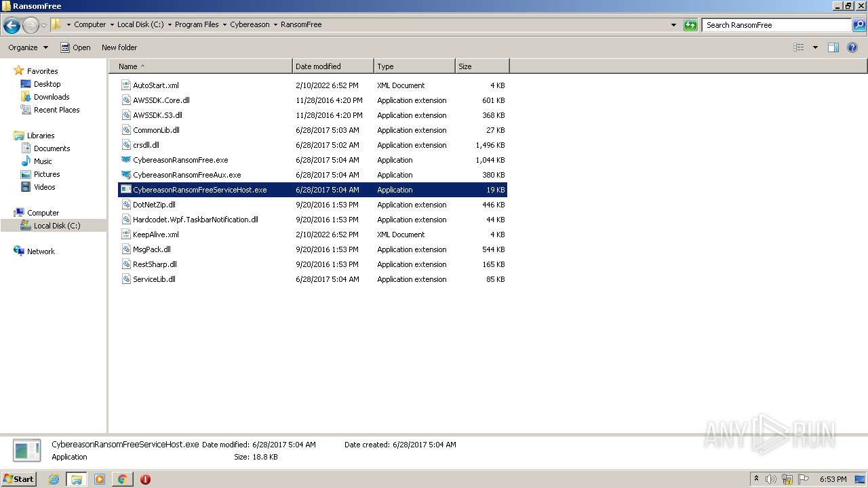The width and height of the screenshot is (868, 488).
Task: Click Program Files in the breadcrumb
Action: pyautogui.click(x=197, y=24)
